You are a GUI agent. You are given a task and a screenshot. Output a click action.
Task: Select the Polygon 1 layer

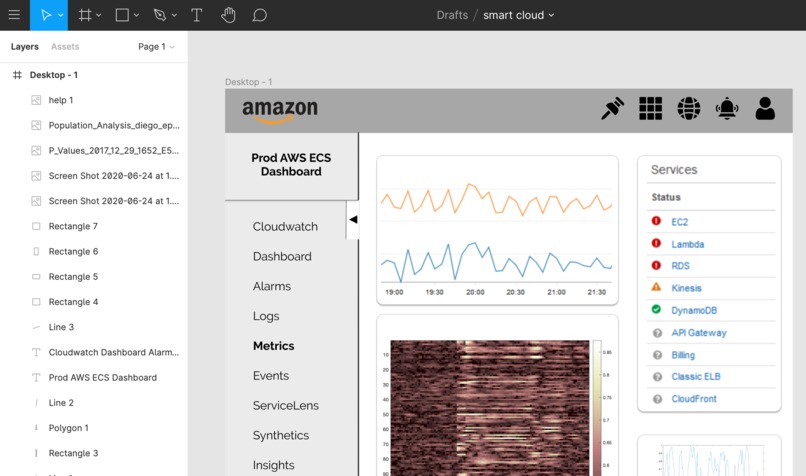94,427
